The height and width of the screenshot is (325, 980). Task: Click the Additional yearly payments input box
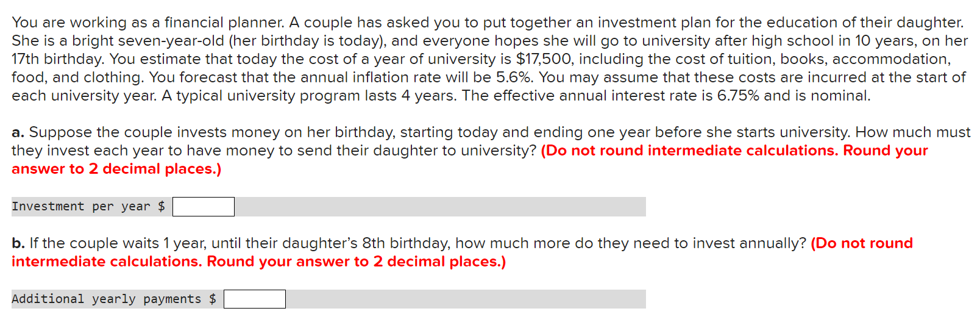254,299
